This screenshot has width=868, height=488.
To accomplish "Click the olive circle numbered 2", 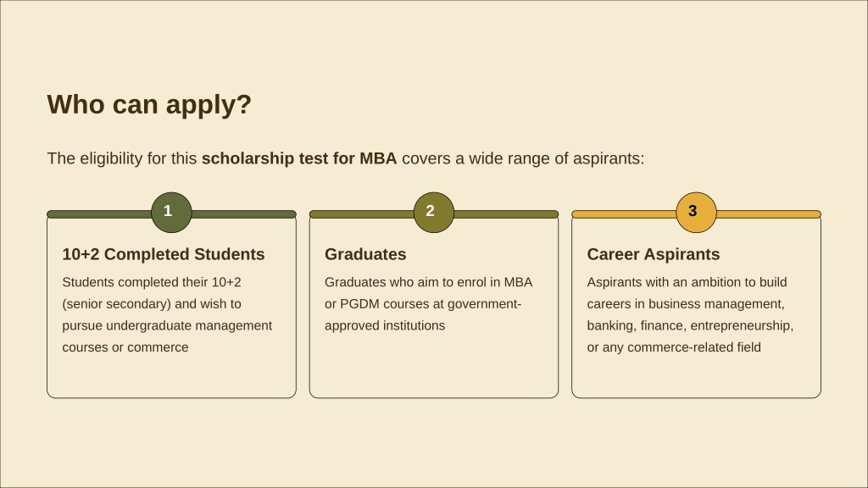I will (434, 213).
